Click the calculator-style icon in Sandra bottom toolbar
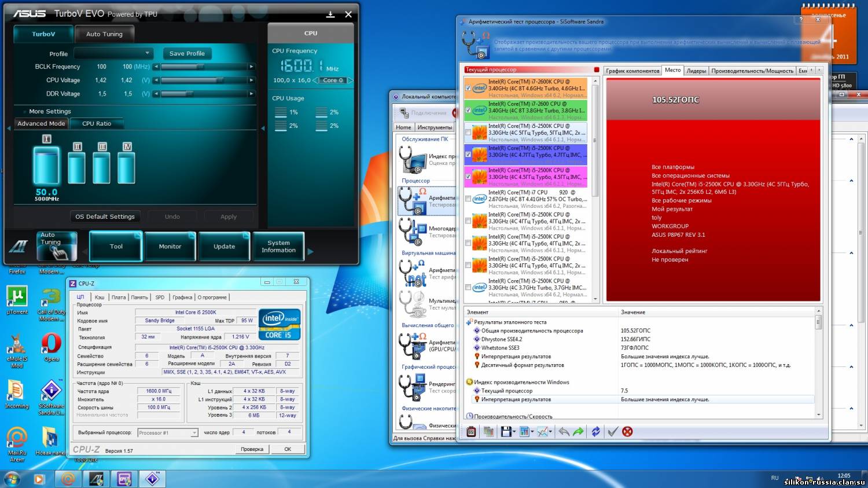The image size is (868, 488). (x=471, y=432)
